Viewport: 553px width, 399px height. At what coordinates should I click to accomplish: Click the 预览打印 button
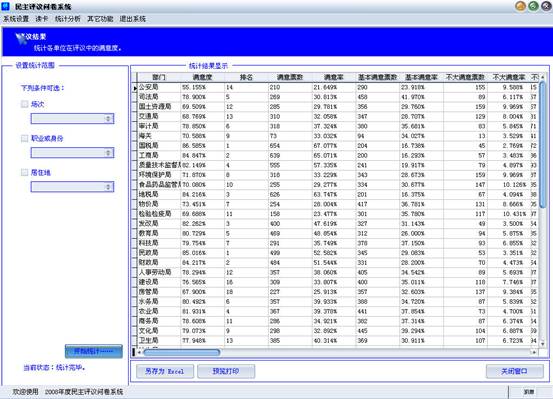[x=226, y=371]
